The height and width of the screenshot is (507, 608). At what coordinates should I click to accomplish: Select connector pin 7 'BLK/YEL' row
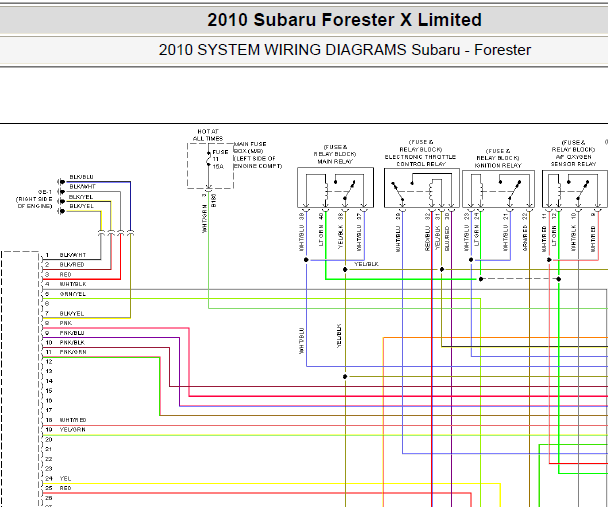pos(64,313)
